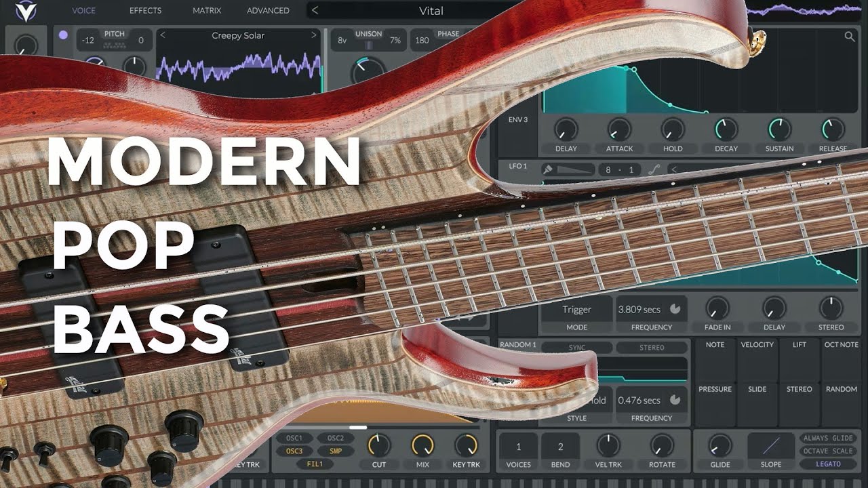The image size is (868, 488).
Task: Toggle SMP filter input
Action: click(336, 451)
